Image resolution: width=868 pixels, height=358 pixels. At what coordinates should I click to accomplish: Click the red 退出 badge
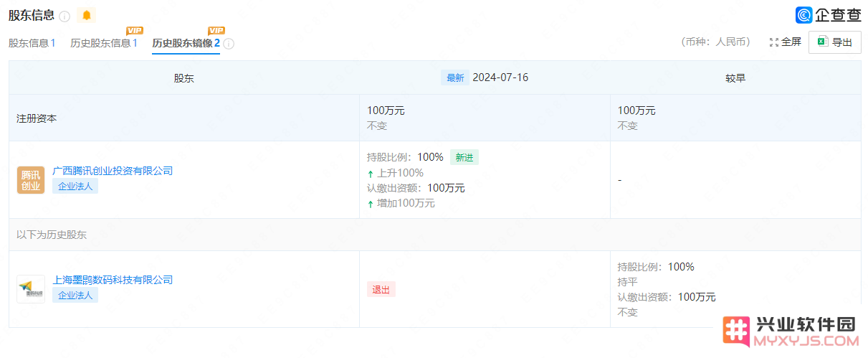tap(381, 289)
